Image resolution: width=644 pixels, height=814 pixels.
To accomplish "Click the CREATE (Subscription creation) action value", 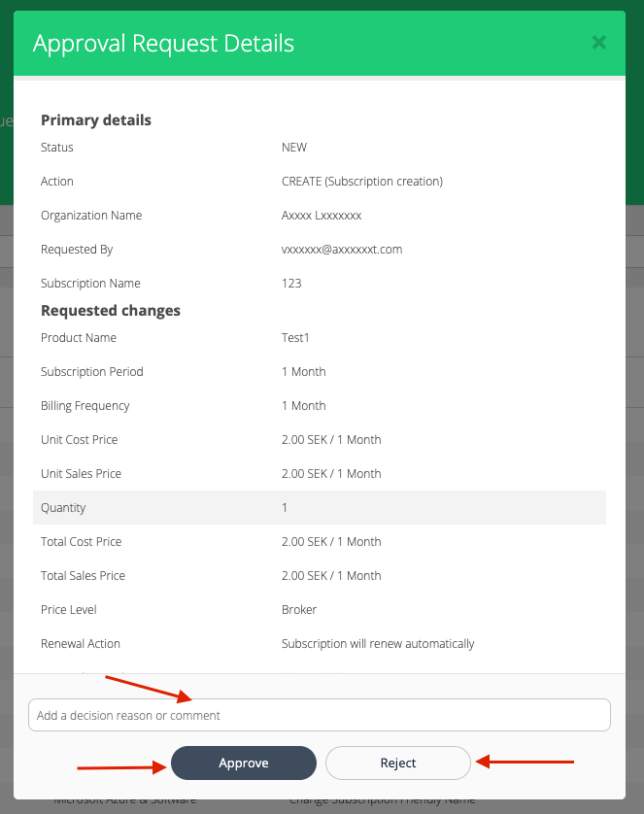I will 361,182.
